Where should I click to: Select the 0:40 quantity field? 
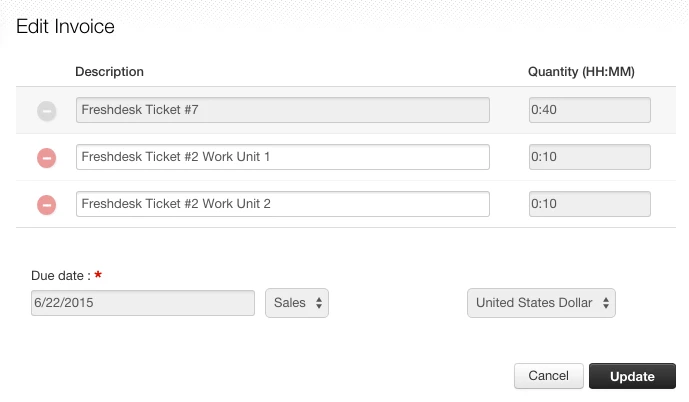coord(589,110)
